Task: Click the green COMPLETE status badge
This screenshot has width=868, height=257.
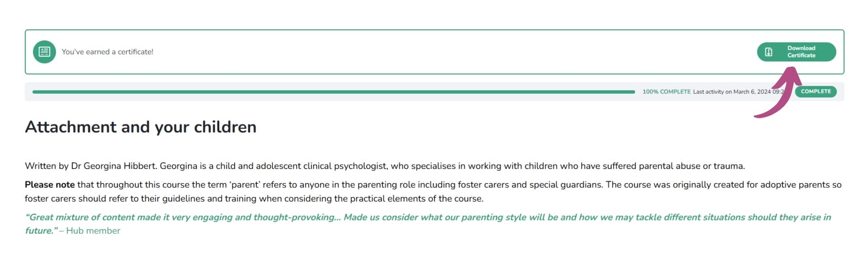Action: click(816, 92)
